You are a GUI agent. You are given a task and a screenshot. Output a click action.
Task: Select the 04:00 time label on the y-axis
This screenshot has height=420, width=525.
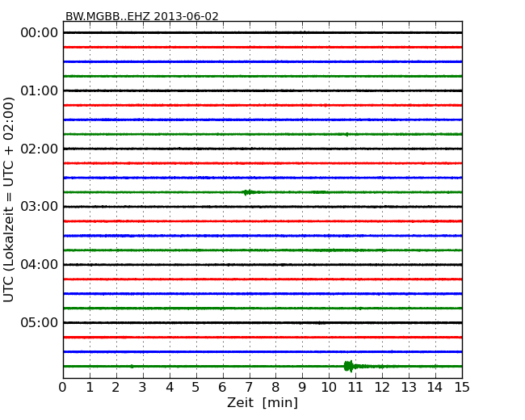coord(40,265)
